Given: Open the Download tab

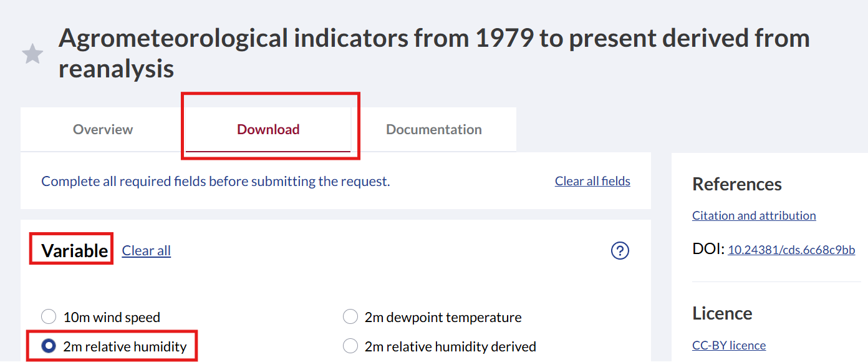Looking at the screenshot, I should (268, 130).
